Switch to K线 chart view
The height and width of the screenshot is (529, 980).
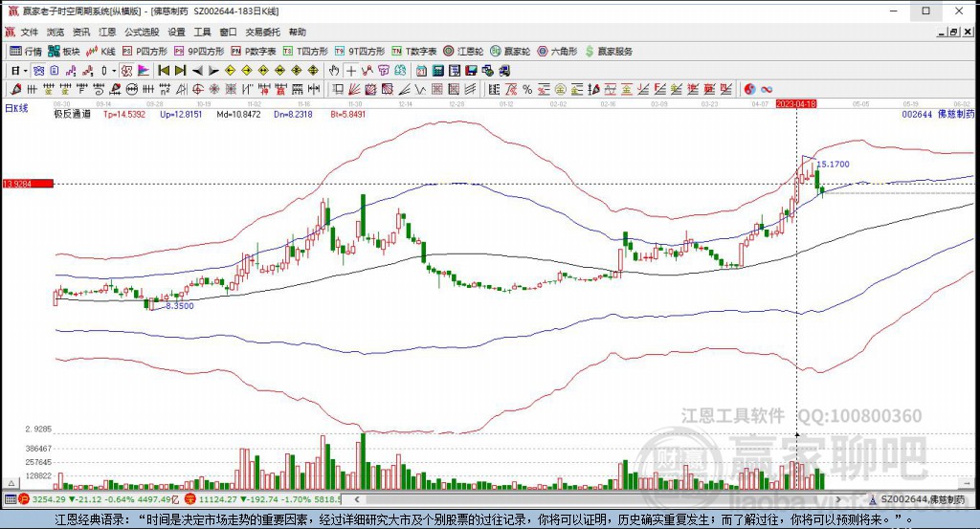tap(100, 52)
